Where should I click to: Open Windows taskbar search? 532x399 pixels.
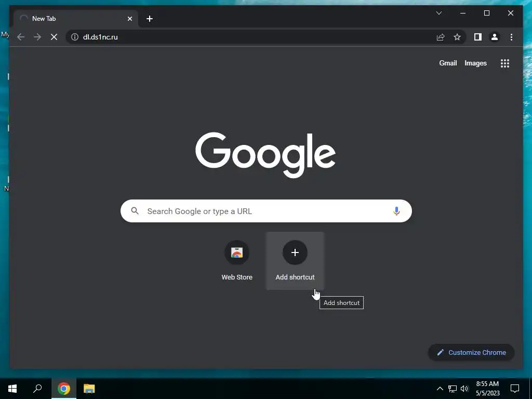(37, 389)
